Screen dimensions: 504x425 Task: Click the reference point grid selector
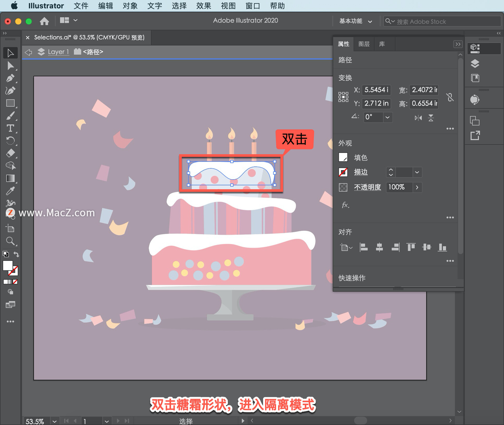point(343,97)
